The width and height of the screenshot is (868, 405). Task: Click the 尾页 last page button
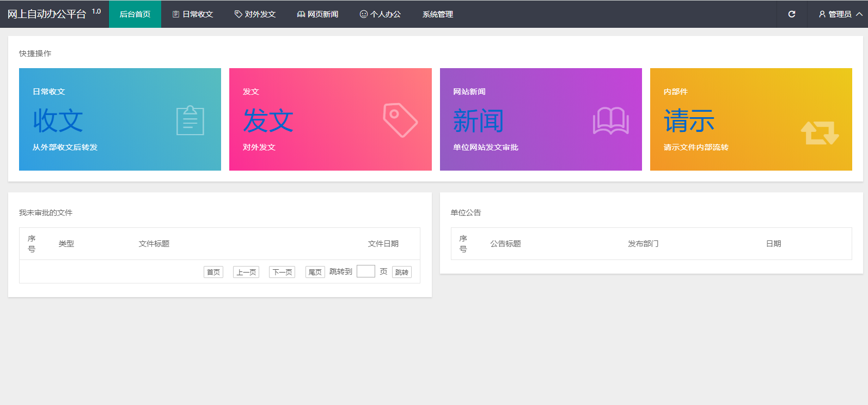pyautogui.click(x=315, y=272)
